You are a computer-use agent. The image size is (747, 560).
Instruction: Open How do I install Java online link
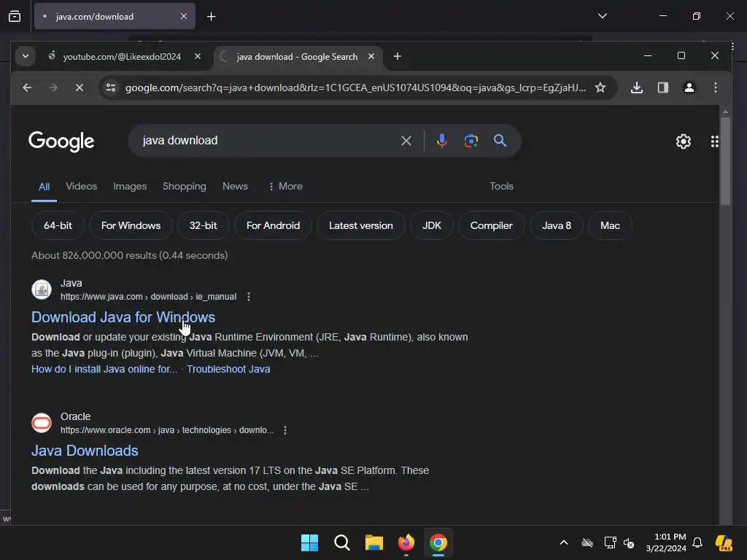(x=104, y=369)
